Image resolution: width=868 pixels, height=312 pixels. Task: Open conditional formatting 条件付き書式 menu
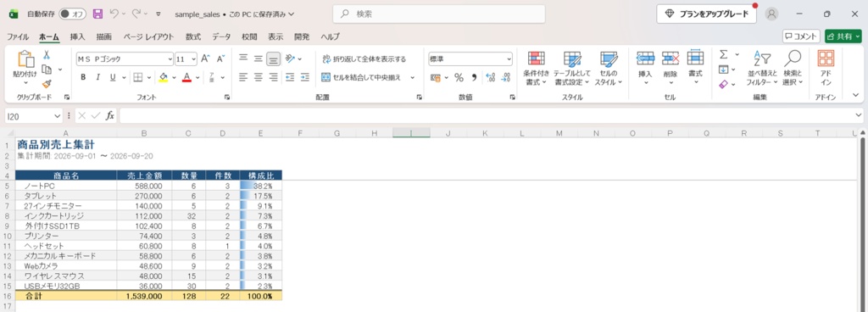click(536, 69)
